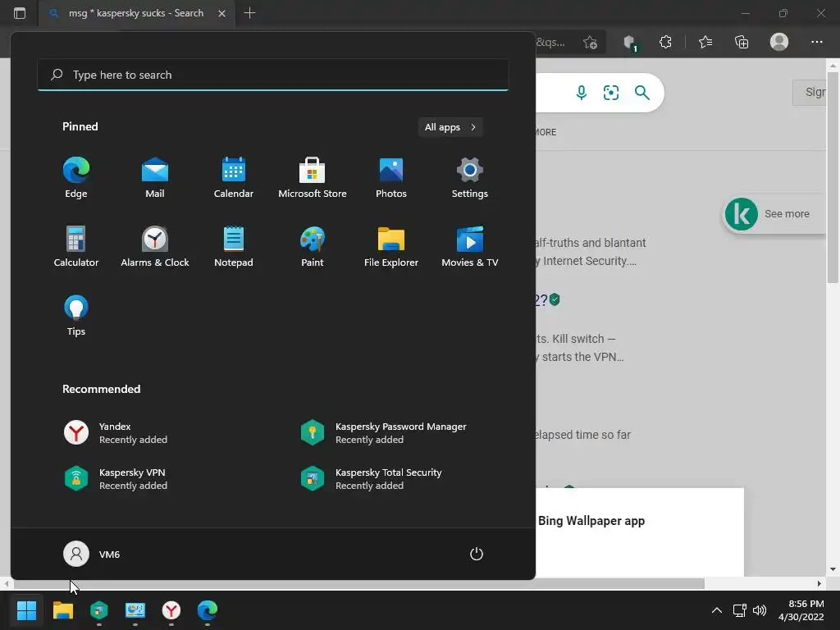Open File Explorer from the taskbar
The height and width of the screenshot is (630, 840).
[62, 610]
